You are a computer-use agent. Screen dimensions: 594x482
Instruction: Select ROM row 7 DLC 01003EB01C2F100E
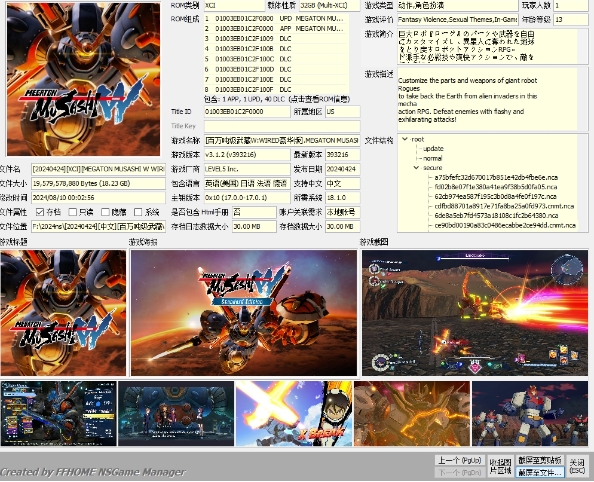pyautogui.click(x=276, y=79)
